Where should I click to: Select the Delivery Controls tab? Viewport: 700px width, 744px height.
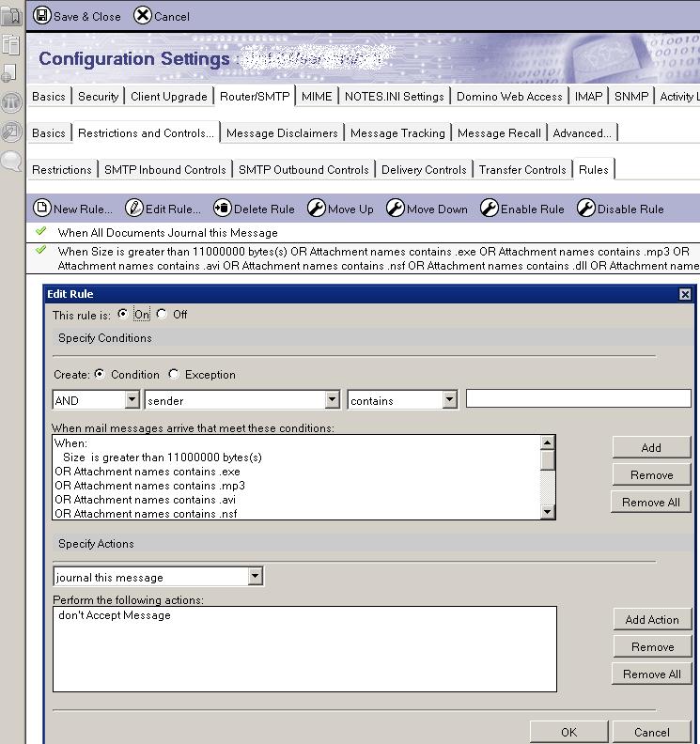click(x=424, y=170)
